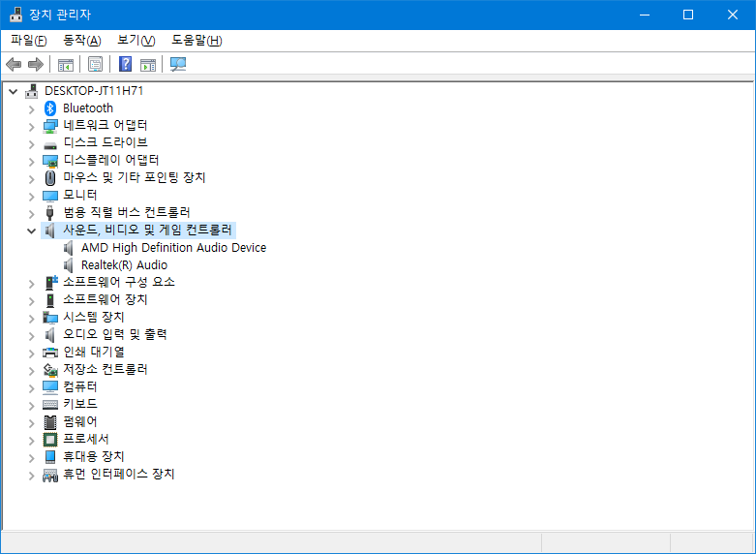
Task: Collapse the DESKTOP-JT11H71 root node
Action: click(13, 91)
